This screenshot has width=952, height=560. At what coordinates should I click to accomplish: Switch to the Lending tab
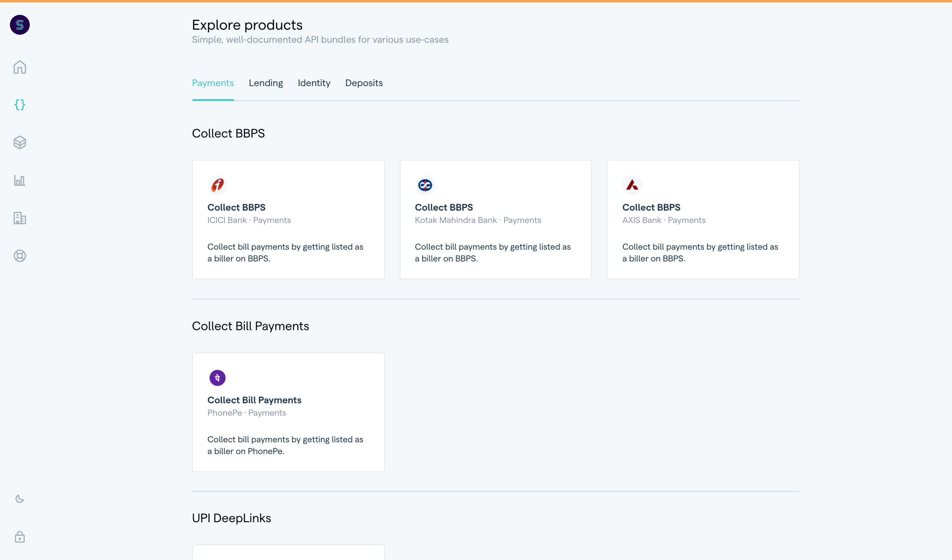[x=266, y=83]
